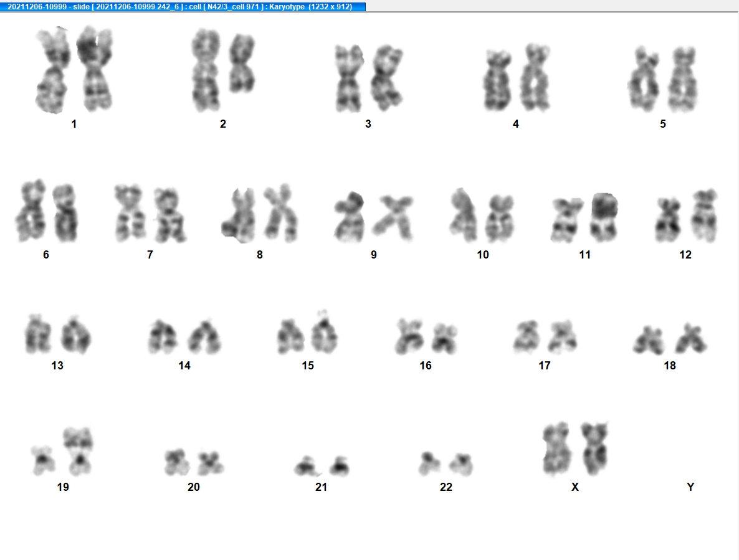Click the label '2' under second pair
The height and width of the screenshot is (560, 739).
pyautogui.click(x=223, y=124)
